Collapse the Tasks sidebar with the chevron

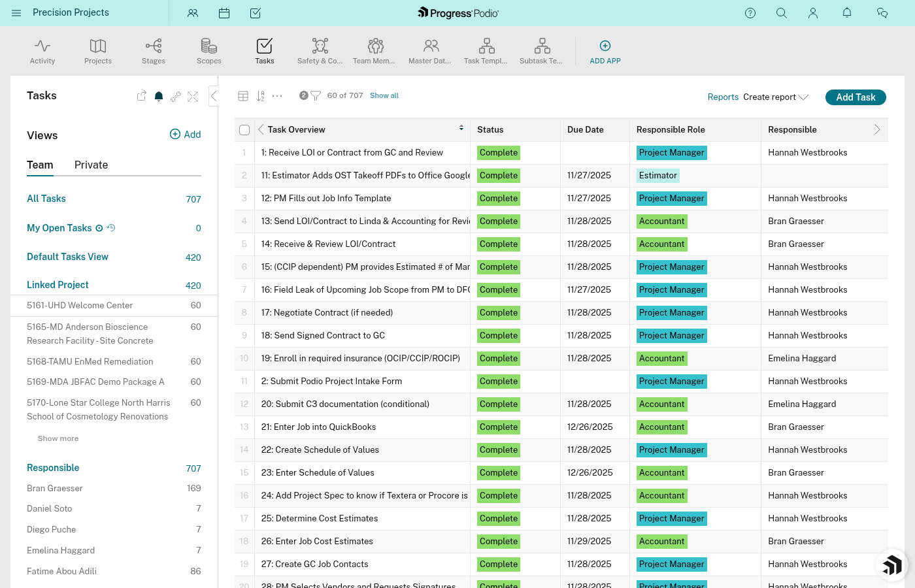coord(214,95)
